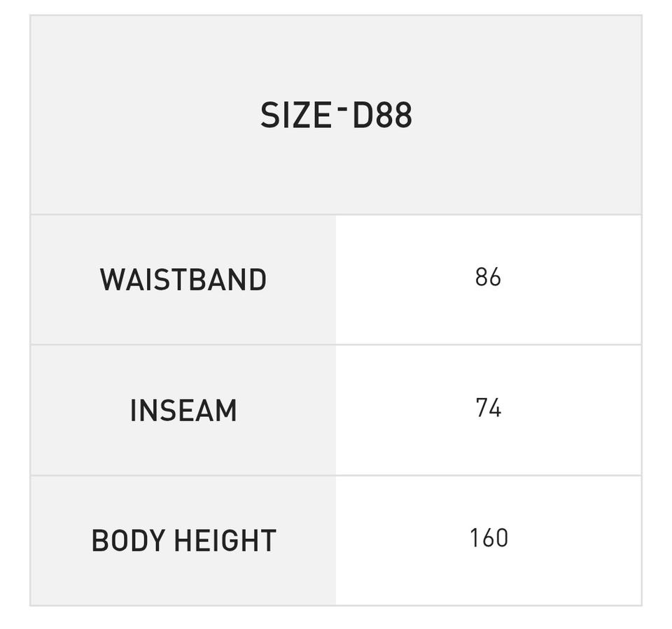Image resolution: width=672 pixels, height=629 pixels.
Task: Click the waistband value 86
Action: pyautogui.click(x=488, y=278)
